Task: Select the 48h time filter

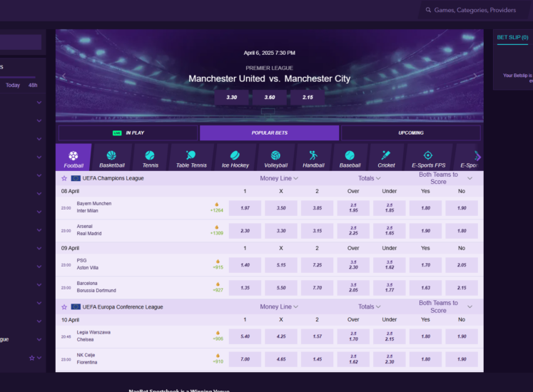Action: tap(33, 86)
